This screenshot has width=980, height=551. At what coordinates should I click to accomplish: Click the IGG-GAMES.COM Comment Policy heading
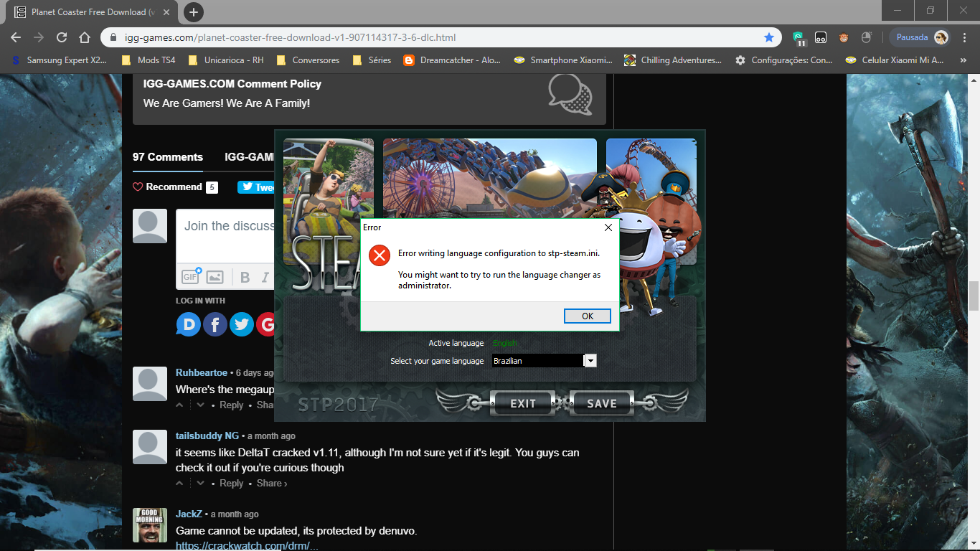click(x=232, y=84)
